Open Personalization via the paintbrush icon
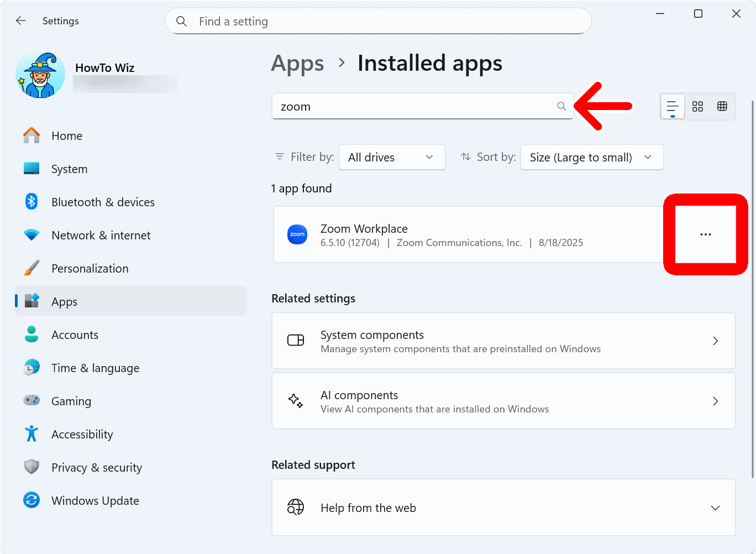The height and width of the screenshot is (554, 756). point(32,268)
